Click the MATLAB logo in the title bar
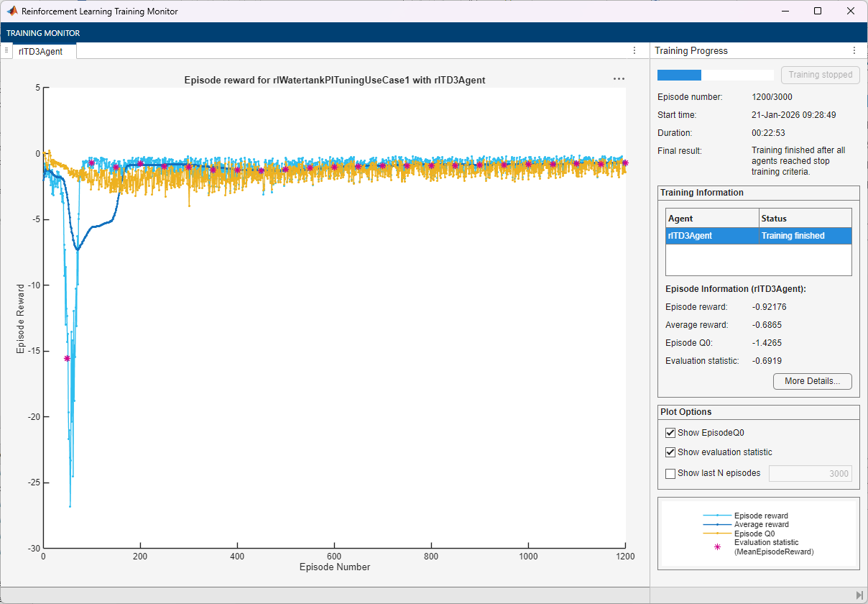Viewport: 868px width, 604px height. [12, 12]
